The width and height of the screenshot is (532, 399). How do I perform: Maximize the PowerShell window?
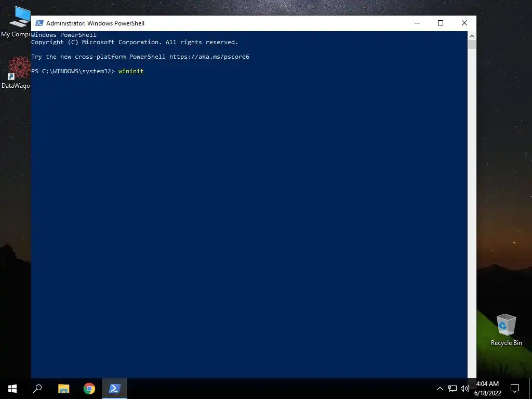coord(441,23)
